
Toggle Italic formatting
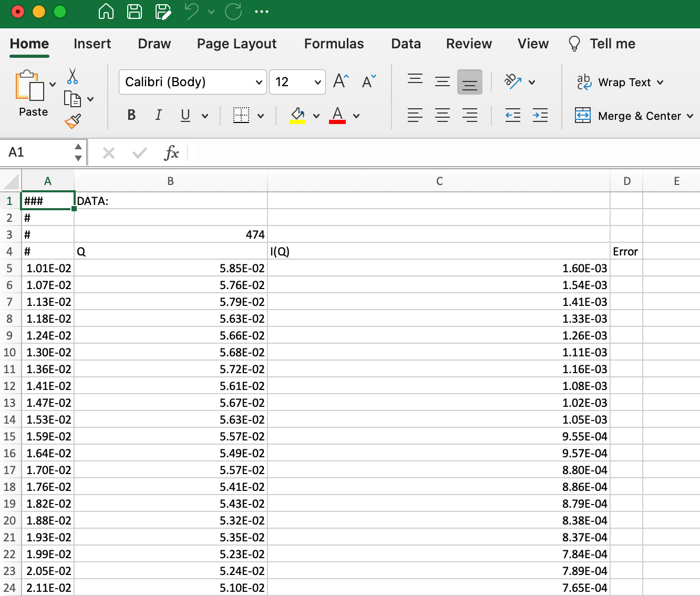158,115
